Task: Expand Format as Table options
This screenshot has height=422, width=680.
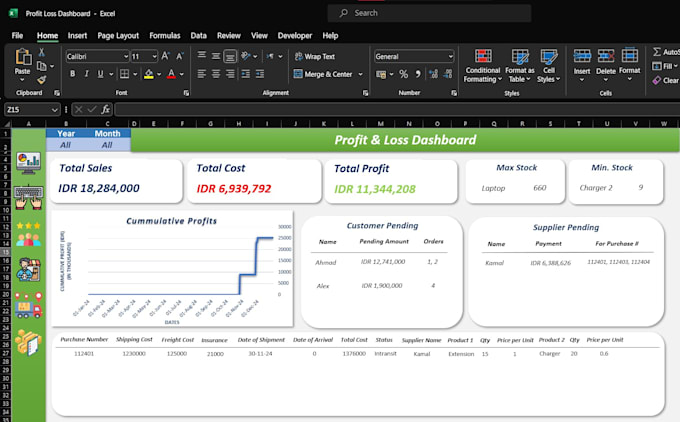Action: pyautogui.click(x=520, y=66)
